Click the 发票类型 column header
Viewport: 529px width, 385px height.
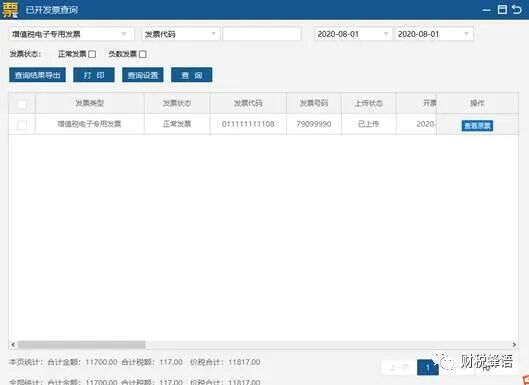[x=89, y=103]
